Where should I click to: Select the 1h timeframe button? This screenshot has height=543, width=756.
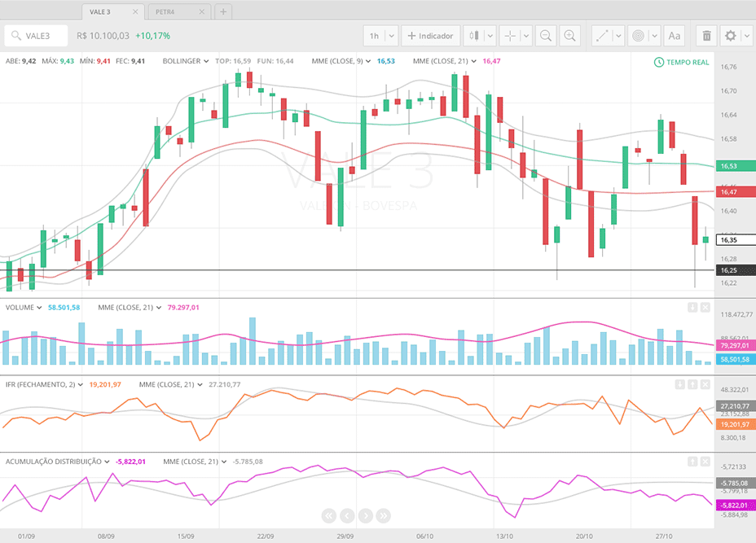[x=374, y=36]
